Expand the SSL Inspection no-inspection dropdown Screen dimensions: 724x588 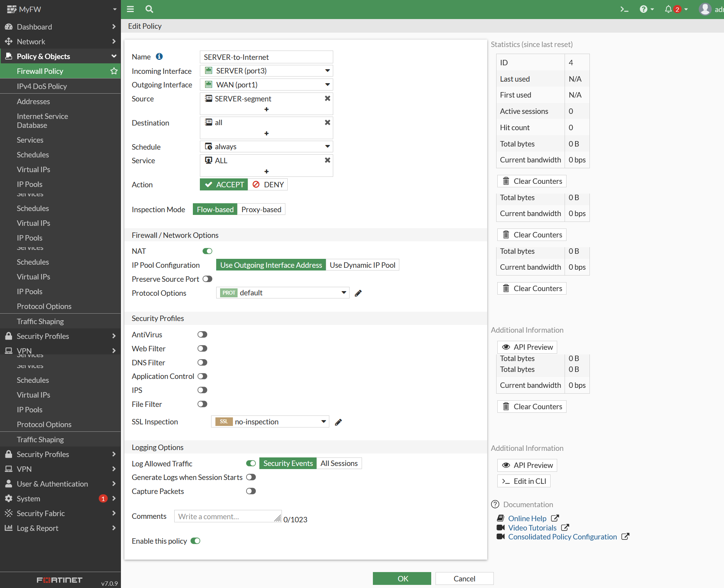[270, 422]
